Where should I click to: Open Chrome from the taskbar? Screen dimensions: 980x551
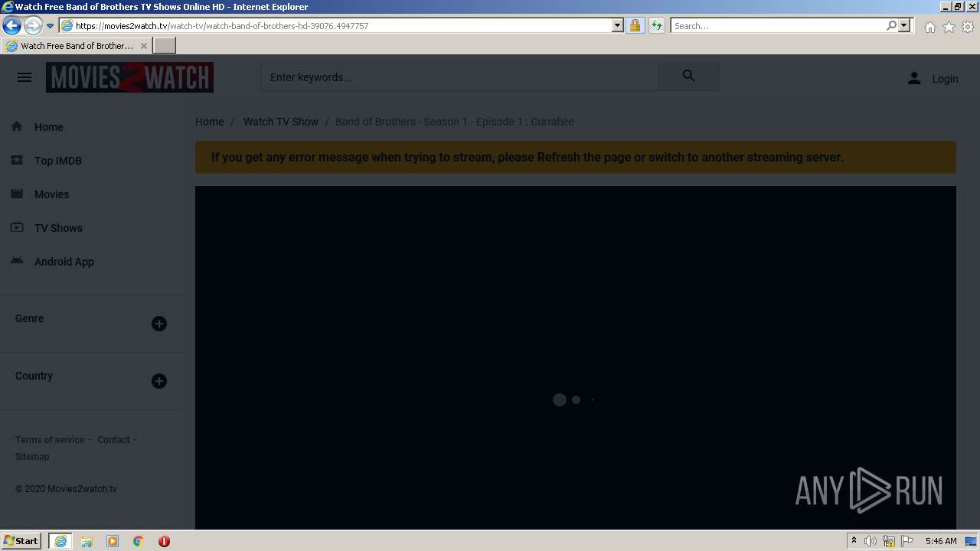point(139,541)
